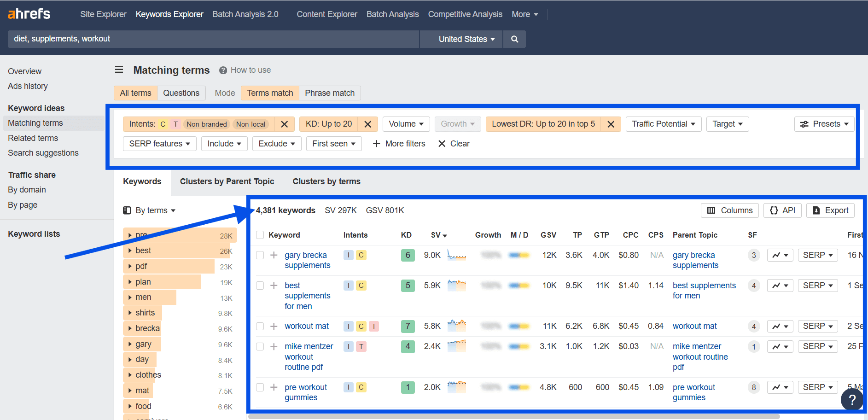Toggle the select-all Keyword header checkbox
The image size is (868, 420).
click(260, 235)
